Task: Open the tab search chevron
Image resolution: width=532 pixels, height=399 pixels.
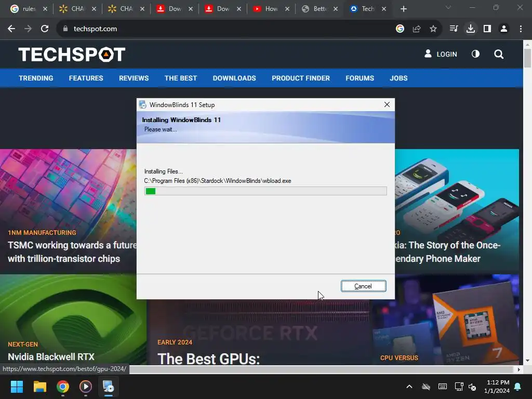Action: 448,7
